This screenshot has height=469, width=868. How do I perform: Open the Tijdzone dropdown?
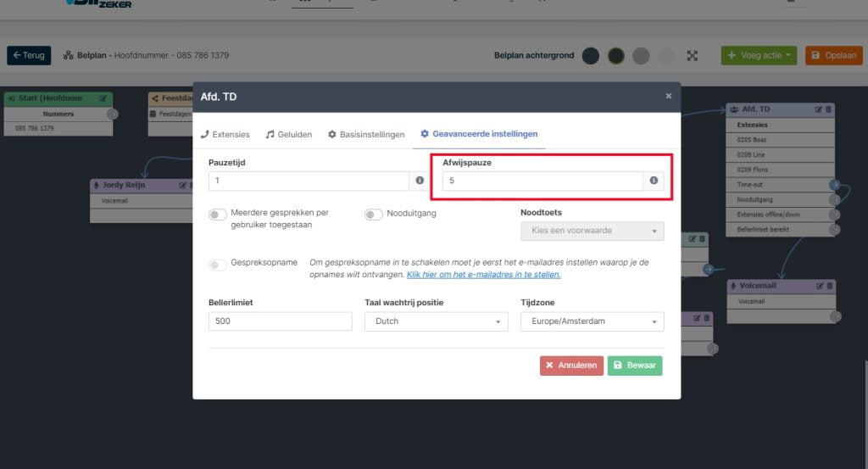(593, 321)
